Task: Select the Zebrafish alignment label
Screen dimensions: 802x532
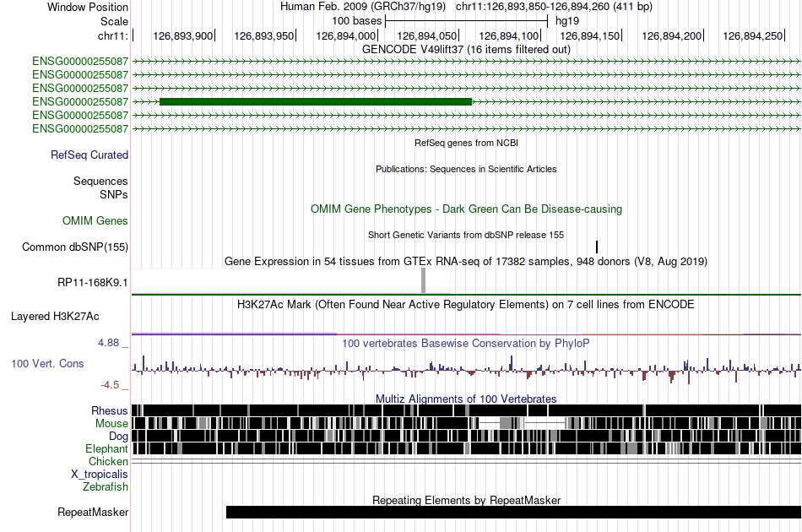Action: coord(106,487)
